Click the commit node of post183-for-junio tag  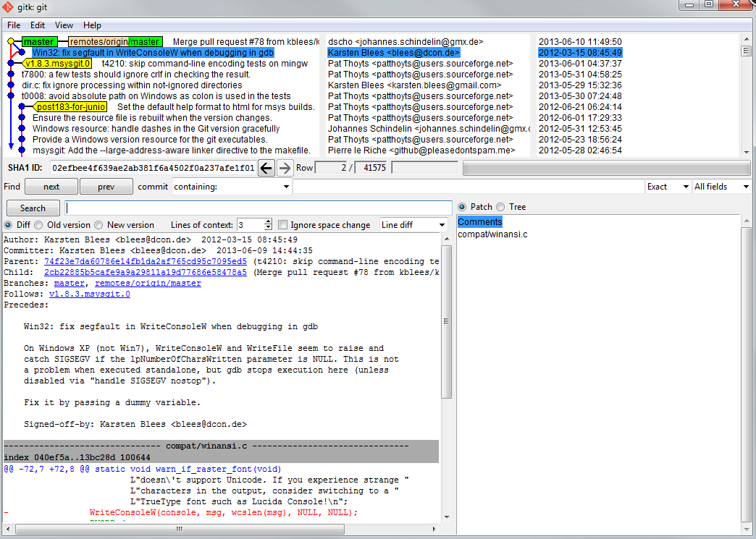tap(22, 107)
